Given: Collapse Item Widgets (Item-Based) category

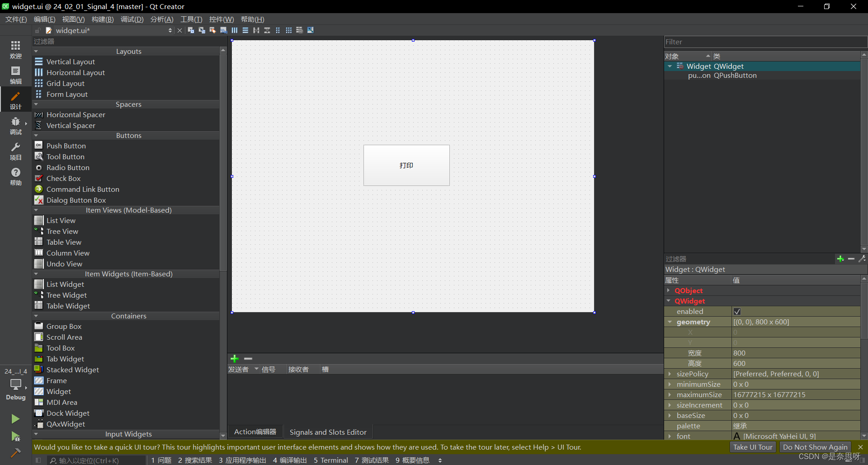Looking at the screenshot, I should point(36,274).
